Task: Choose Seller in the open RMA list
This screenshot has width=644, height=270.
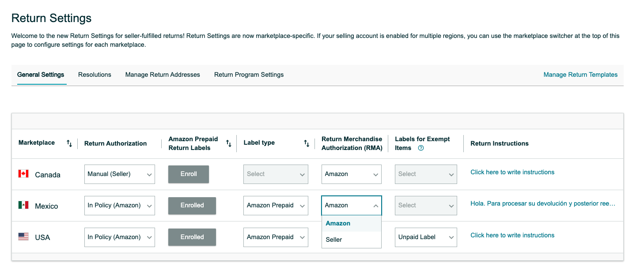Action: pyautogui.click(x=352, y=240)
